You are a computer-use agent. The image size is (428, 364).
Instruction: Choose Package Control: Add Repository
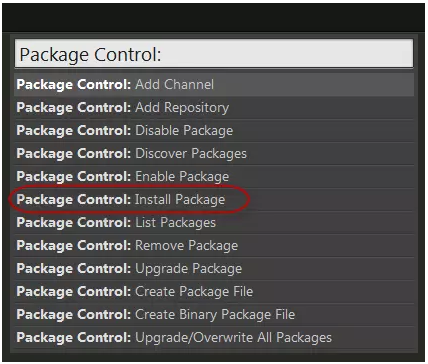[214, 108]
